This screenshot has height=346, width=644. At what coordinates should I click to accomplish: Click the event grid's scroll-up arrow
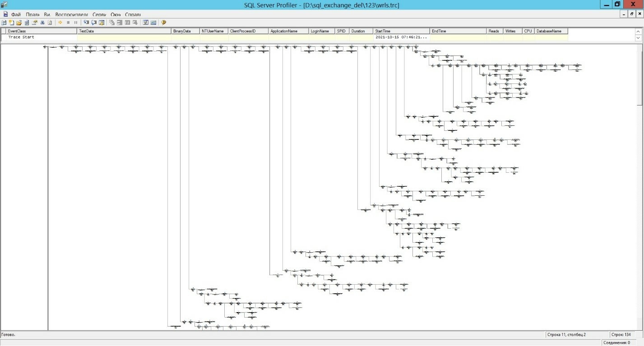tap(638, 31)
